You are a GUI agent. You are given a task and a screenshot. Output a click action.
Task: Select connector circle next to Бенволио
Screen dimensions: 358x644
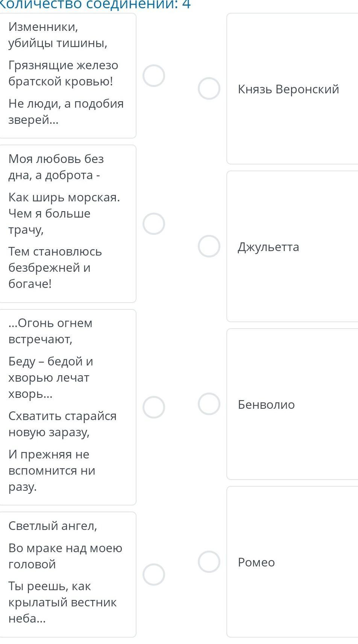209,404
